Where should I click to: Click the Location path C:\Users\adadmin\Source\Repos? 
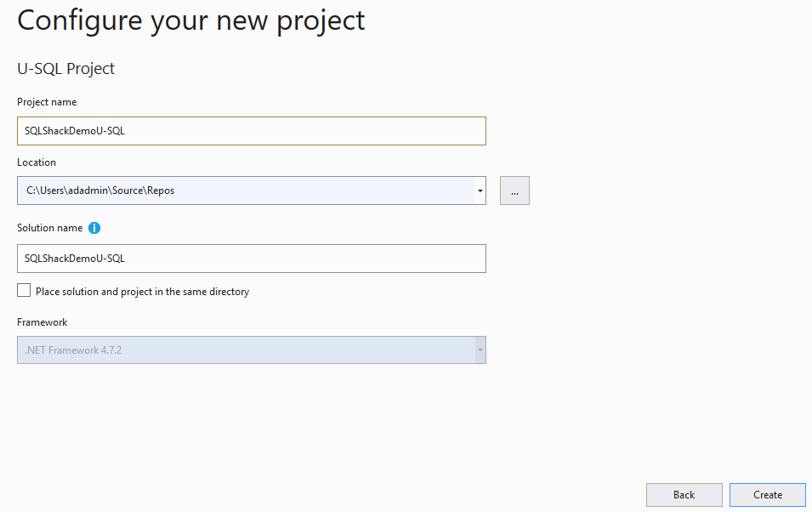tap(100, 191)
